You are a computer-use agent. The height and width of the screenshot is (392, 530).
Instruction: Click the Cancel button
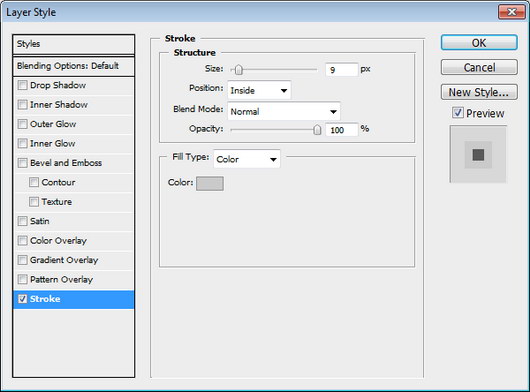(479, 67)
